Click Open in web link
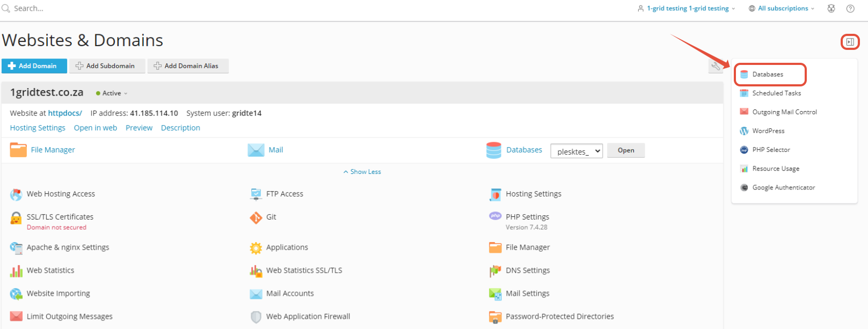Viewport: 868px width, 329px height. pyautogui.click(x=96, y=128)
